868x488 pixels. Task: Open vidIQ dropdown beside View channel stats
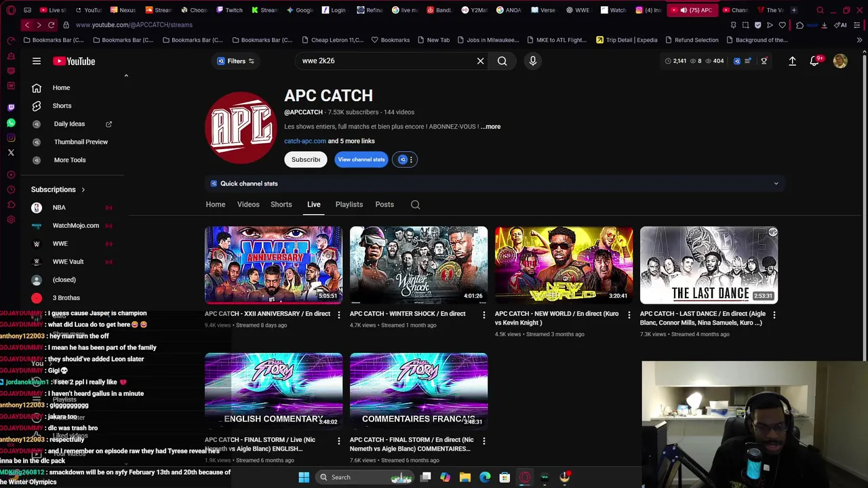(406, 159)
